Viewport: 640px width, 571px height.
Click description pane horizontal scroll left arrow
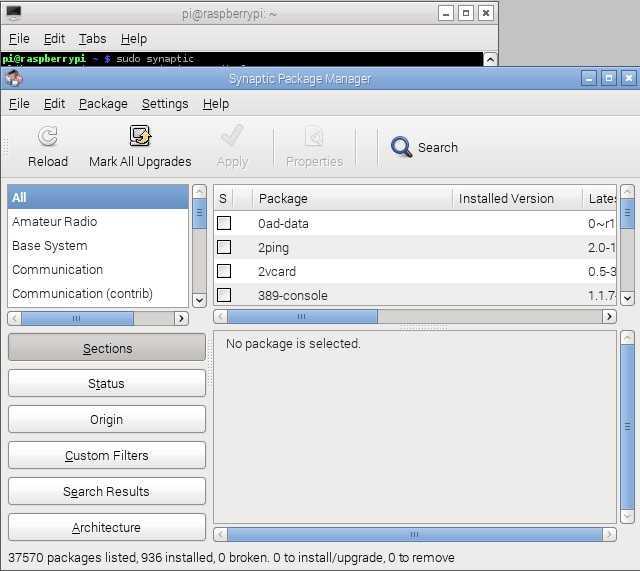(x=220, y=534)
